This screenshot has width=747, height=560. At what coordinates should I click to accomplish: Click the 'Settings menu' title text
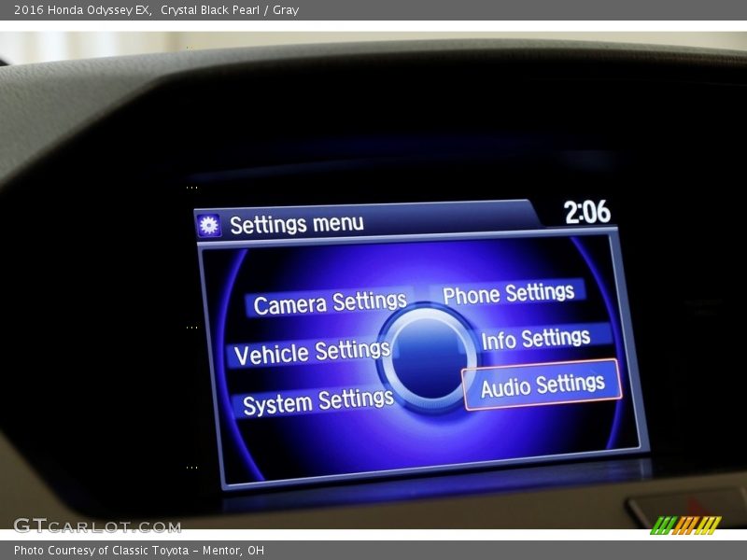point(296,224)
